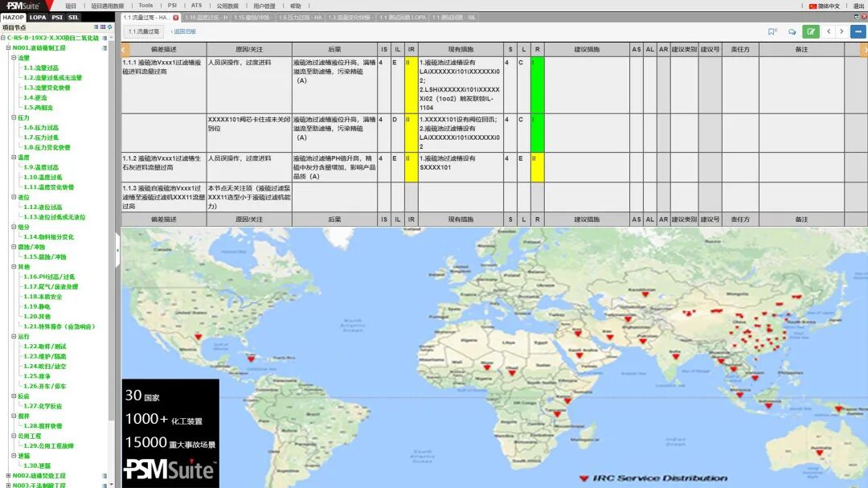Click yellow IR cell in row 1.1.1
This screenshot has width=868, height=488.
pyautogui.click(x=411, y=84)
